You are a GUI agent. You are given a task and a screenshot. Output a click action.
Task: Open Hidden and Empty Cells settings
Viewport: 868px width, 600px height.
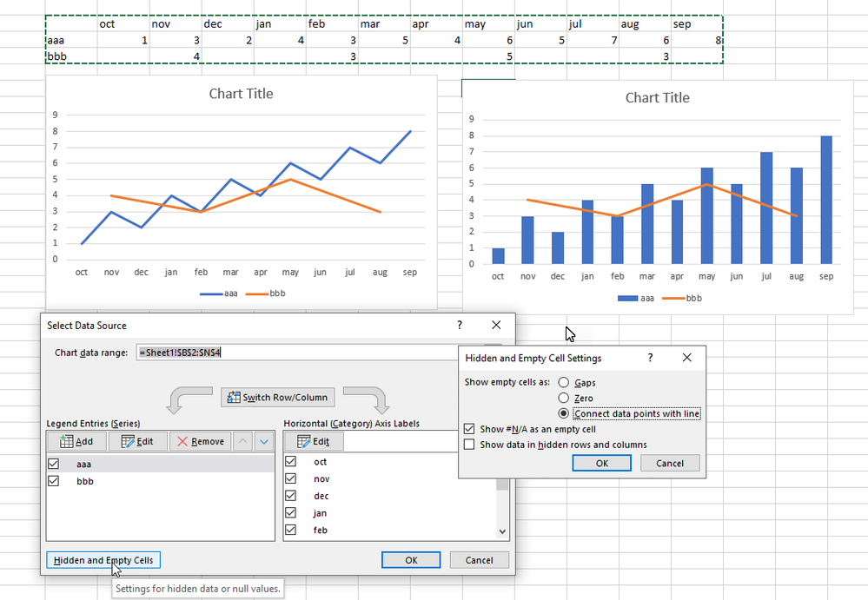pyautogui.click(x=103, y=560)
